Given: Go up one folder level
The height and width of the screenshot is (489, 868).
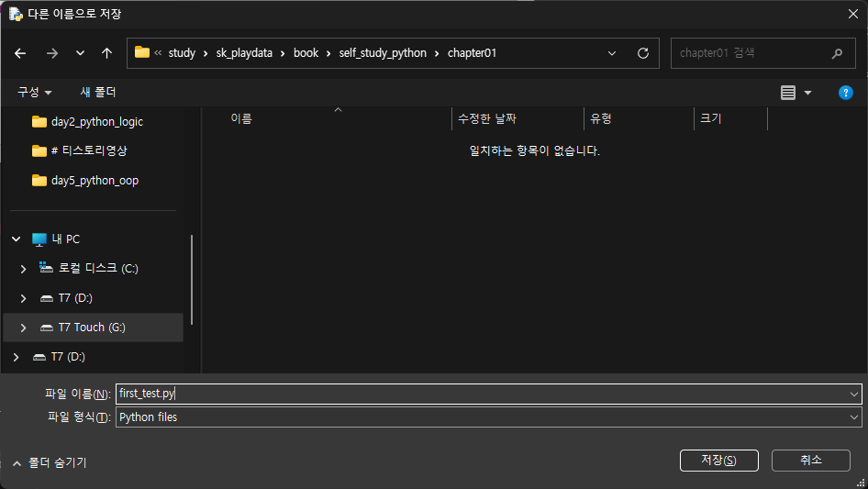Looking at the screenshot, I should pyautogui.click(x=106, y=53).
